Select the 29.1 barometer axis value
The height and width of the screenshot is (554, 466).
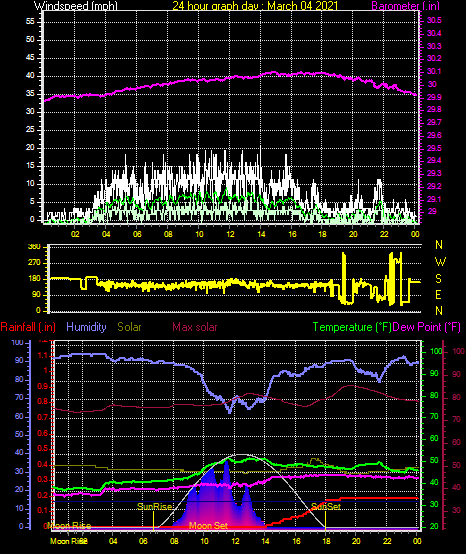coord(434,199)
